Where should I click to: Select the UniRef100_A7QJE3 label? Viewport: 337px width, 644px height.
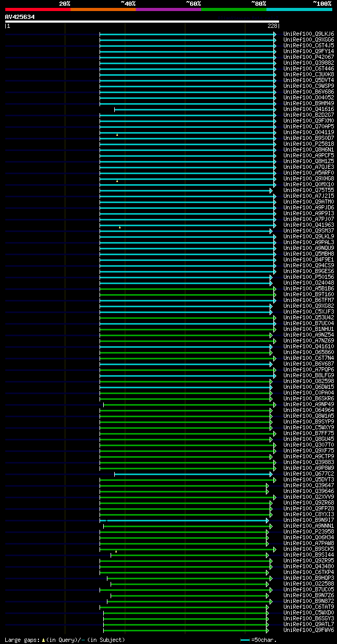[309, 167]
